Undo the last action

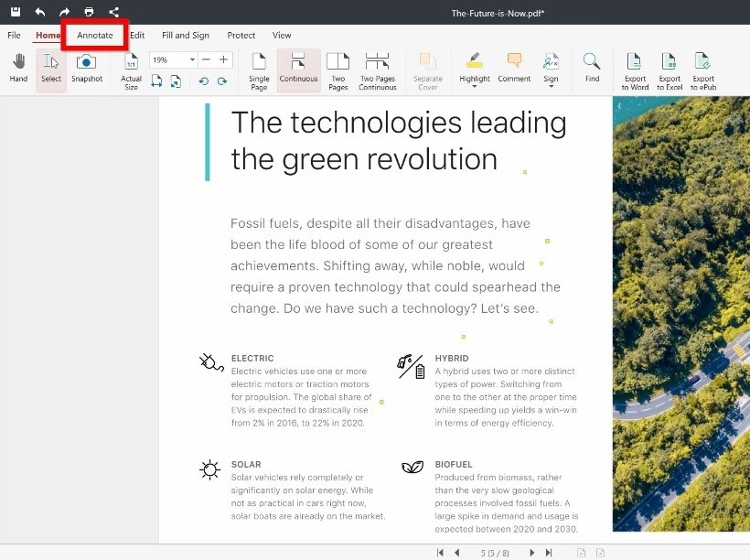[40, 12]
